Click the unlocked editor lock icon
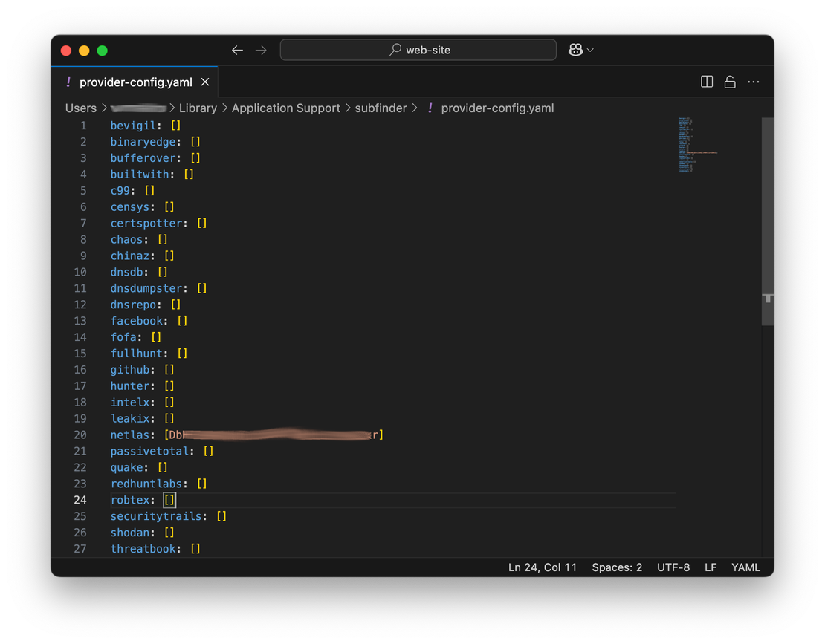This screenshot has height=644, width=825. (730, 82)
